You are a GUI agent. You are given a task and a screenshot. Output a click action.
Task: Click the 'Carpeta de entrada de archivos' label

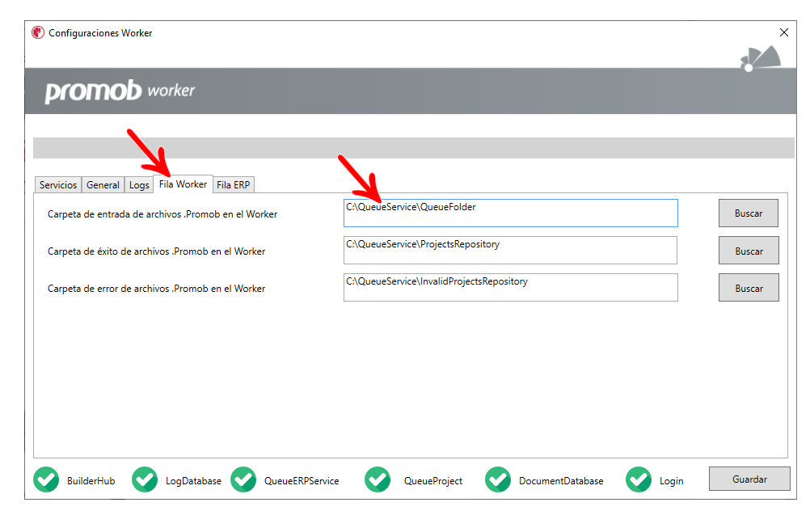[162, 213]
